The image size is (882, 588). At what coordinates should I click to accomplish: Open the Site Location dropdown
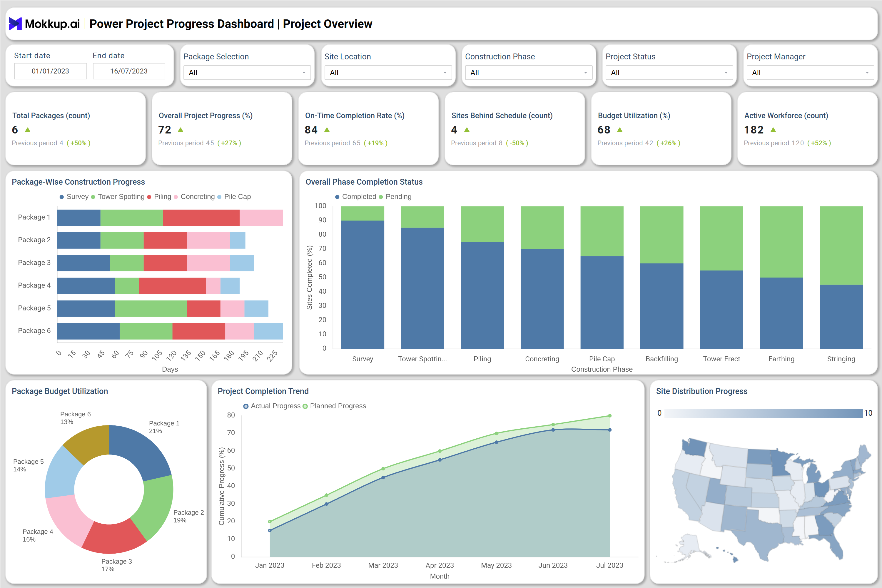click(x=388, y=72)
